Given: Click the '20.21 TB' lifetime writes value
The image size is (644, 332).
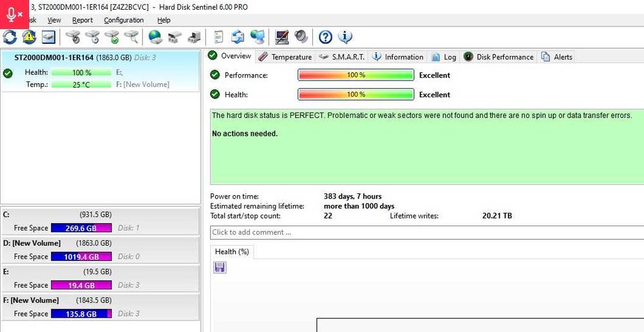Looking at the screenshot, I should coord(497,216).
